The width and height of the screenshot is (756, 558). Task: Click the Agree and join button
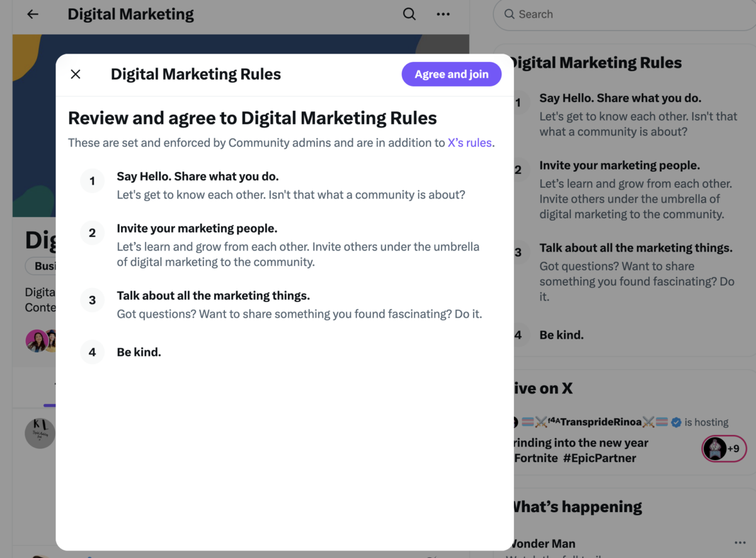coord(451,74)
